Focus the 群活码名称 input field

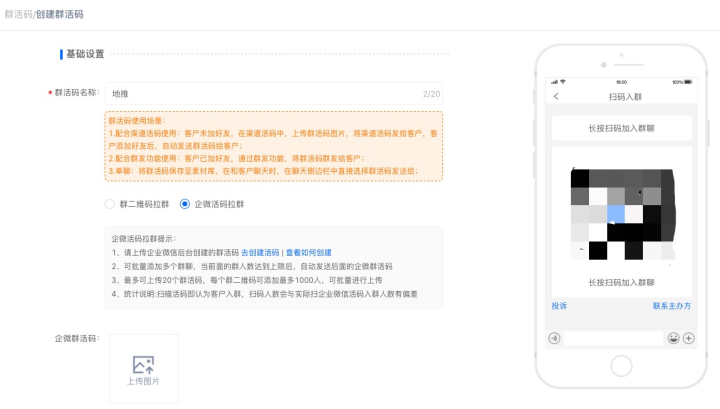pyautogui.click(x=274, y=94)
